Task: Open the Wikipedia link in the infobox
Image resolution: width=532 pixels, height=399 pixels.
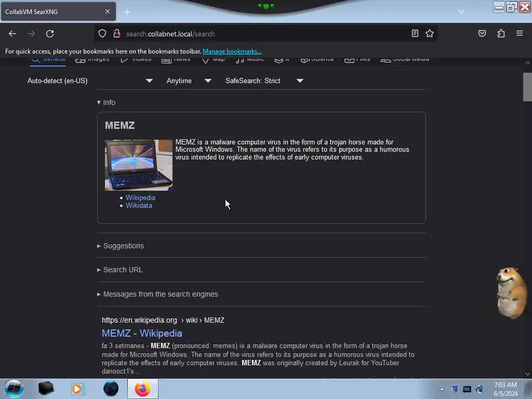Action: pos(140,197)
